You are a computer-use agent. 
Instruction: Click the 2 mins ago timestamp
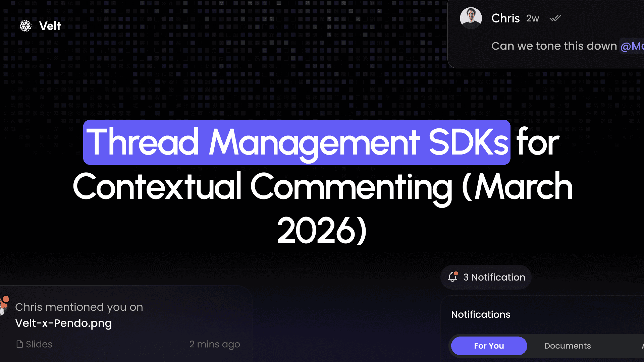pos(214,344)
